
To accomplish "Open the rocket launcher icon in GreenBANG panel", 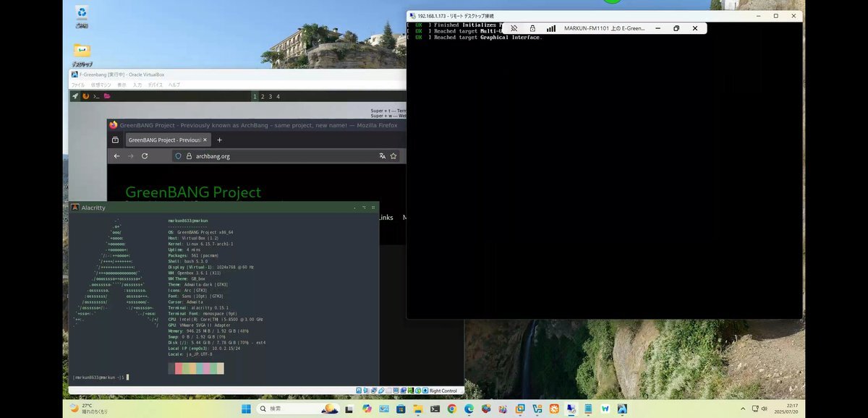I will tap(75, 95).
